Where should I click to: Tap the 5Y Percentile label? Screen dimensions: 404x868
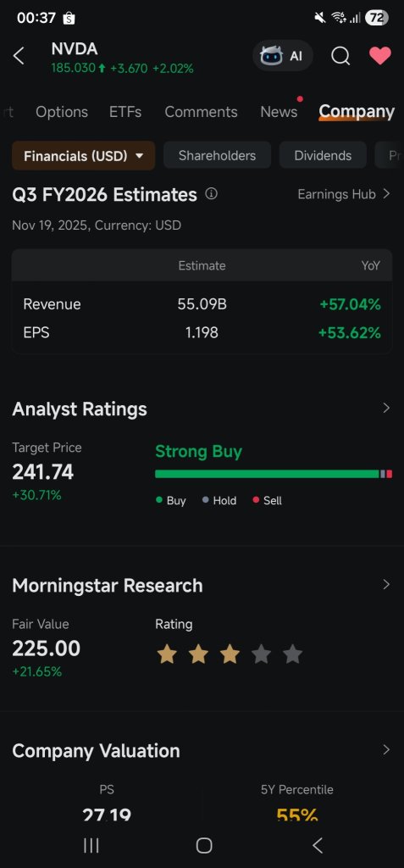tap(296, 790)
